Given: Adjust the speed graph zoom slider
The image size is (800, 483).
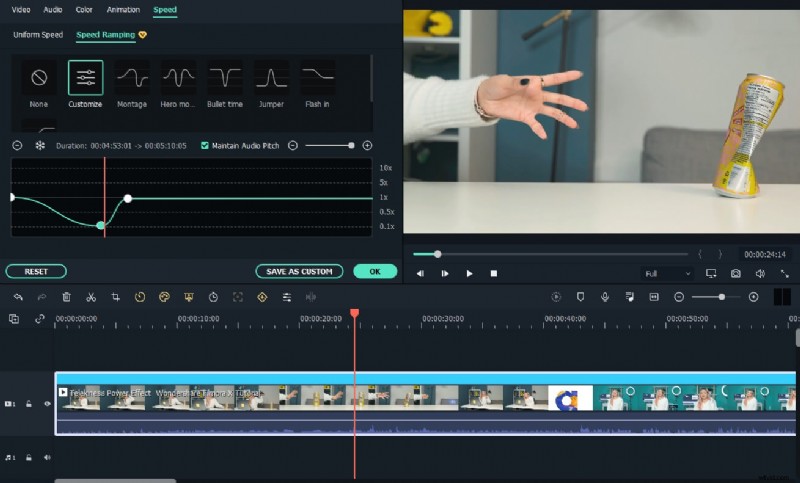Looking at the screenshot, I should (x=351, y=146).
